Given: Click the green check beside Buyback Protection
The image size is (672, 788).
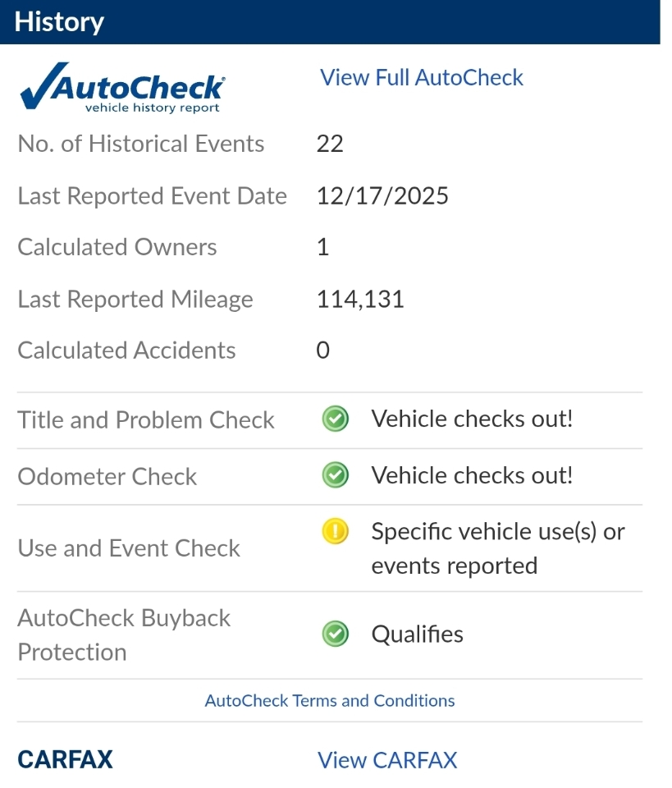Looking at the screenshot, I should (x=335, y=634).
